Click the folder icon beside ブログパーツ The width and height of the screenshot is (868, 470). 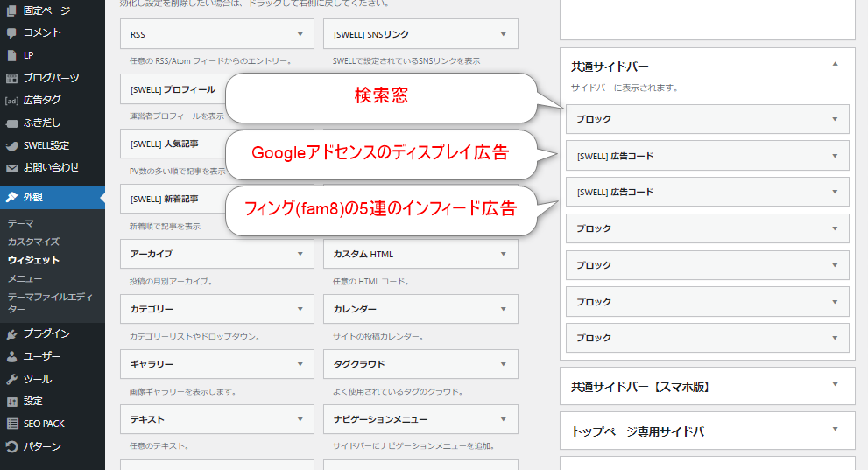(11, 78)
